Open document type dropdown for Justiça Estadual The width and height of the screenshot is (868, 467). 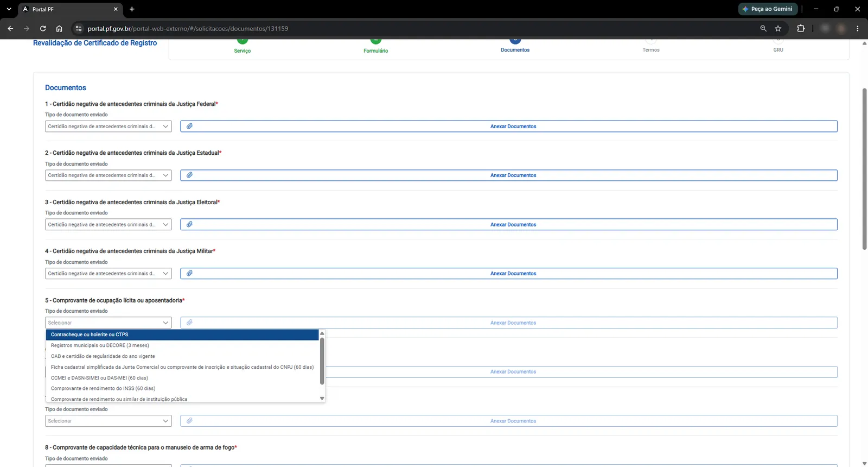pyautogui.click(x=108, y=175)
